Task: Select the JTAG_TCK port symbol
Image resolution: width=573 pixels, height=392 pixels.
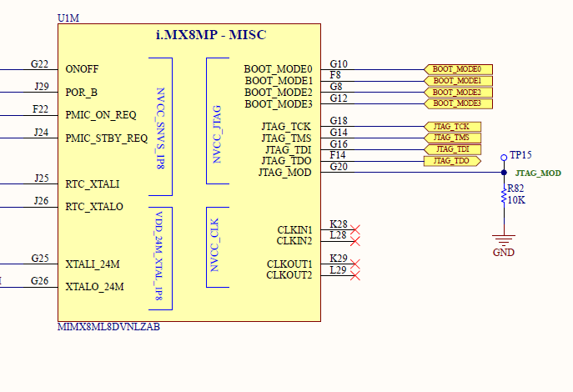Action: click(452, 127)
